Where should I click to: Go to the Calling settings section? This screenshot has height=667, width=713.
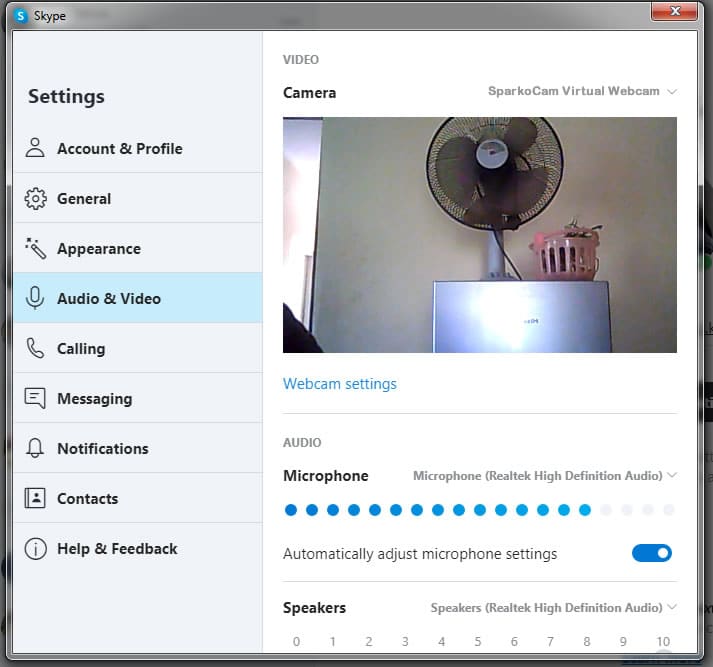click(x=138, y=348)
